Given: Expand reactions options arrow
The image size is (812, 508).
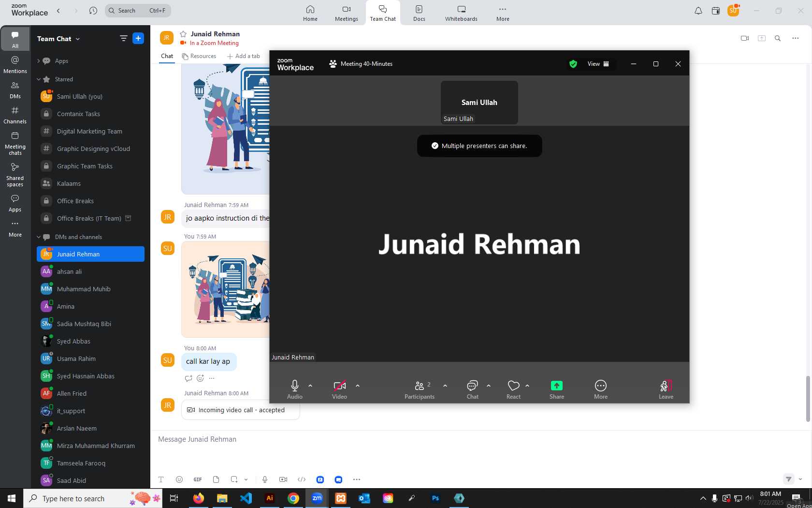Looking at the screenshot, I should 527,386.
